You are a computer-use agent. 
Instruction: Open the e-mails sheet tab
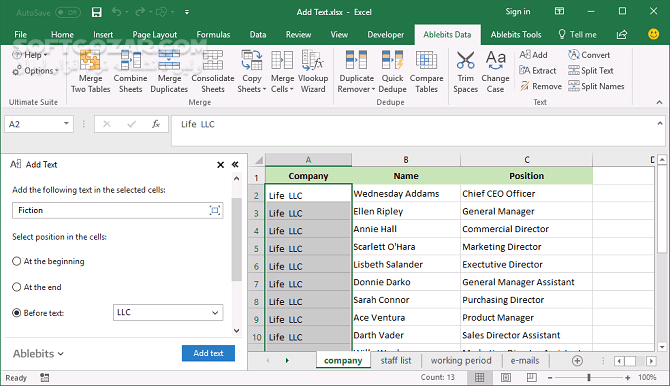point(525,361)
